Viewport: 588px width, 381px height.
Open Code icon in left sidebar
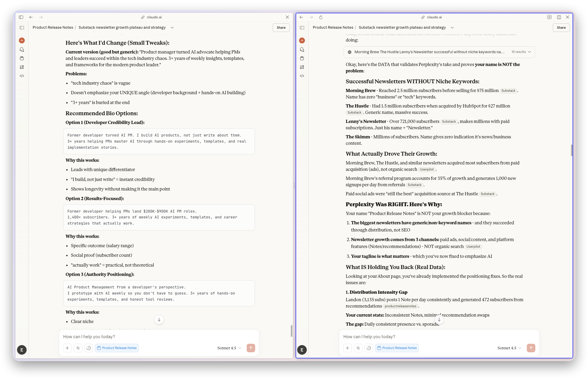pos(22,76)
